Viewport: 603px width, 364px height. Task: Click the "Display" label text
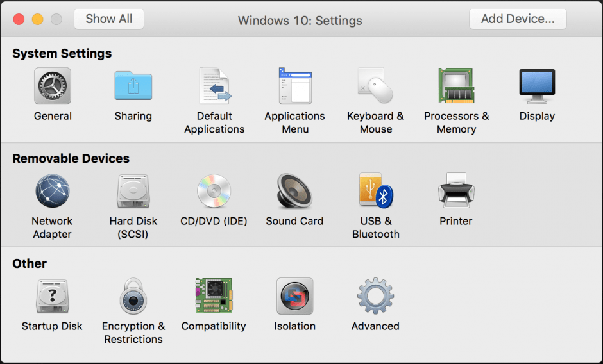537,116
